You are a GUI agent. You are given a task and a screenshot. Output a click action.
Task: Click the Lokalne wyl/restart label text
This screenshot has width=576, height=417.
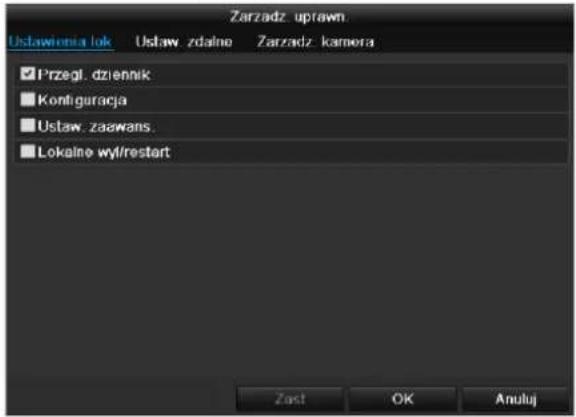coord(104,152)
